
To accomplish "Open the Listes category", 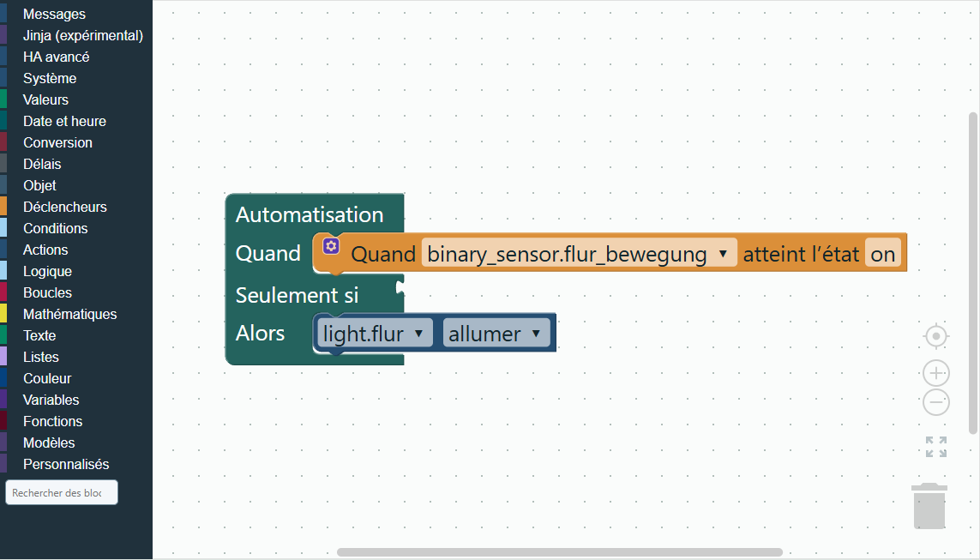I will (76, 357).
